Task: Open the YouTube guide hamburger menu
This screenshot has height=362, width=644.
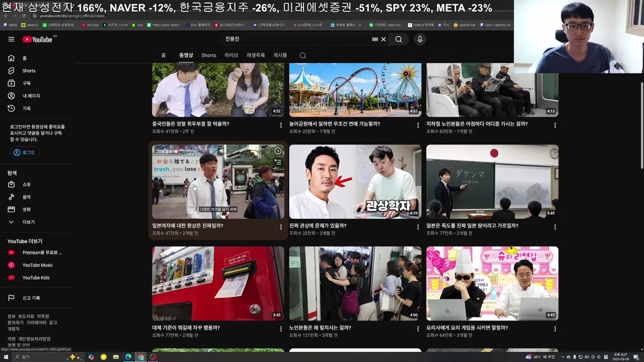Action: point(11,39)
